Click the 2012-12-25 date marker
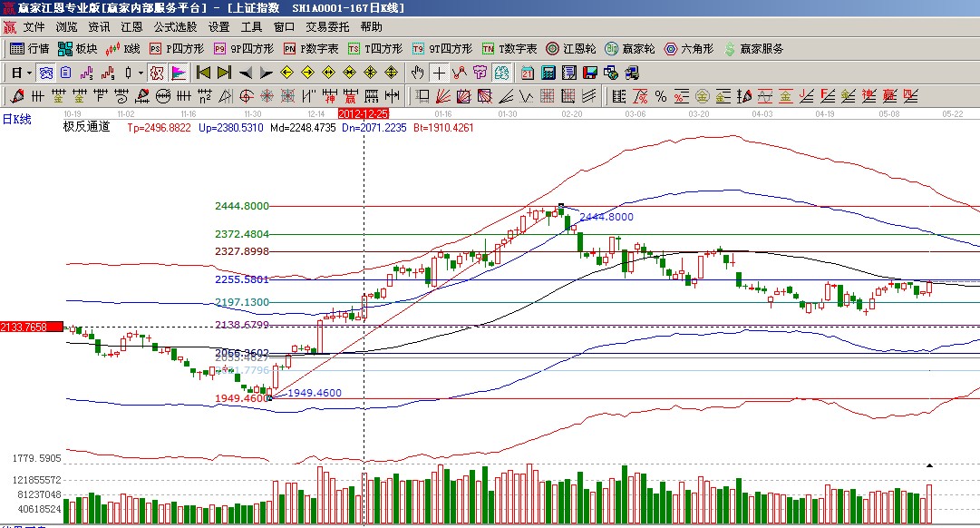980x528 pixels. 364,113
